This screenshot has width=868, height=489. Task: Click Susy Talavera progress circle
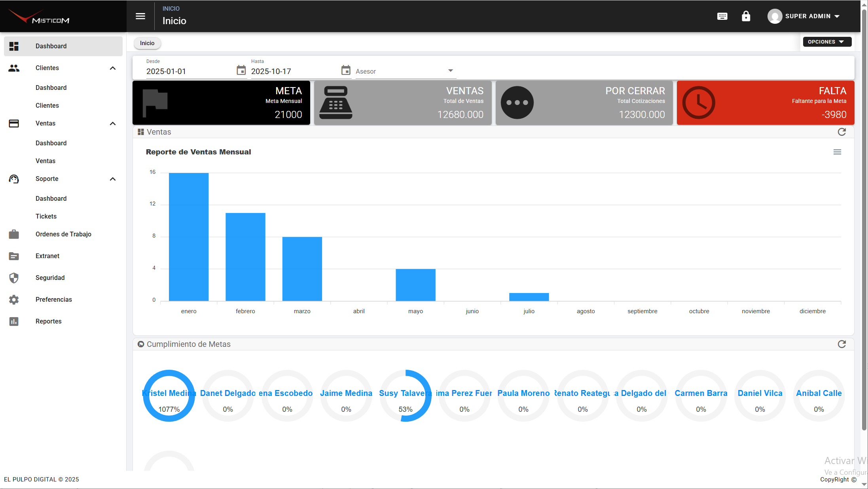(x=405, y=396)
